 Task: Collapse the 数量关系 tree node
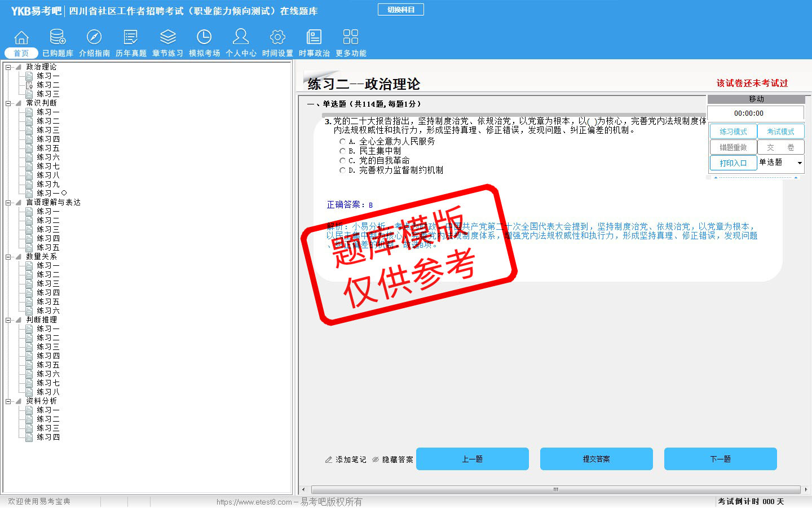click(x=8, y=257)
